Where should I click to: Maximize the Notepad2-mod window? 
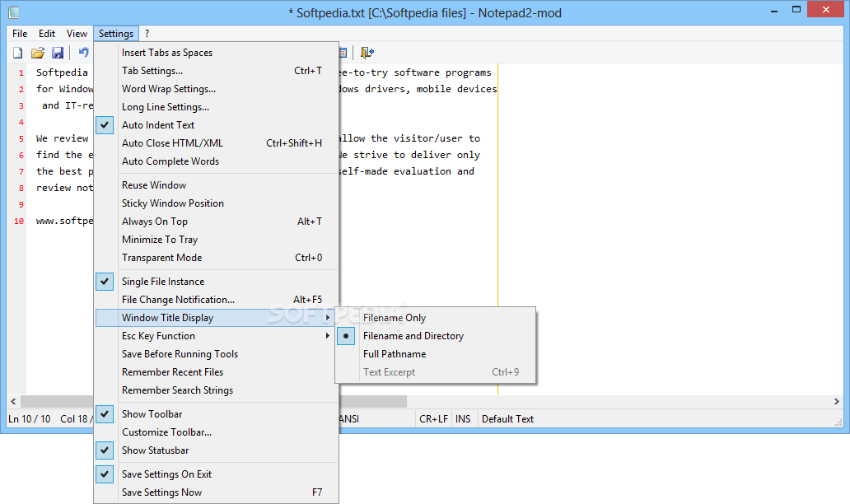pyautogui.click(x=796, y=9)
